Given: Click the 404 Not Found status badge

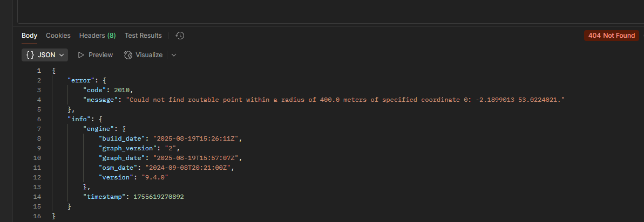Looking at the screenshot, I should point(611,36).
